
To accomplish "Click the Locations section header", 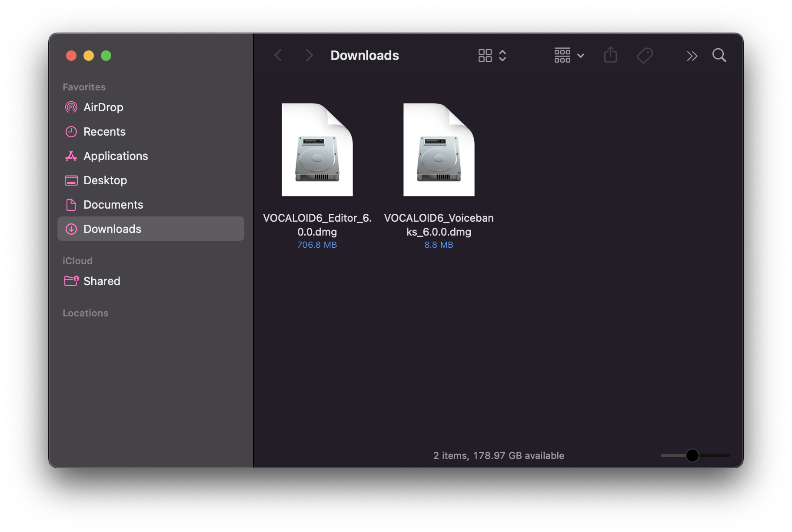I will pyautogui.click(x=86, y=313).
